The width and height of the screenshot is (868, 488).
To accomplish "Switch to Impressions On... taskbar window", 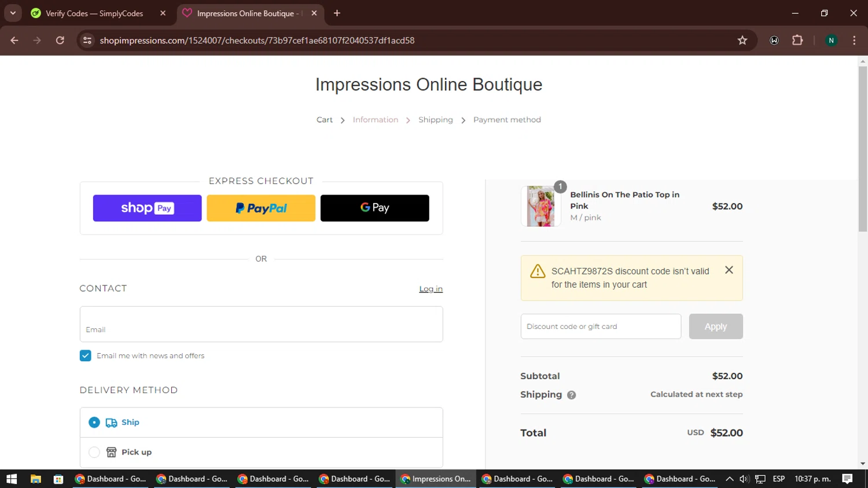I will 436,479.
